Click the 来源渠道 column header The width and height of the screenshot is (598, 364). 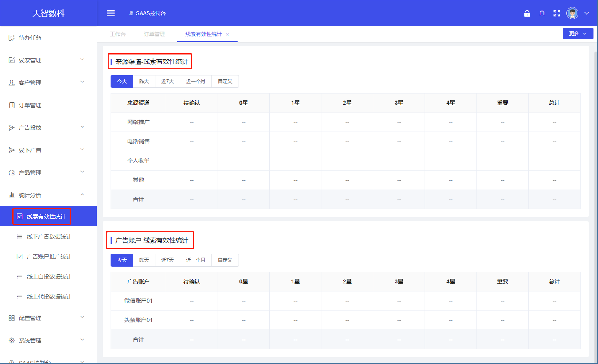138,103
